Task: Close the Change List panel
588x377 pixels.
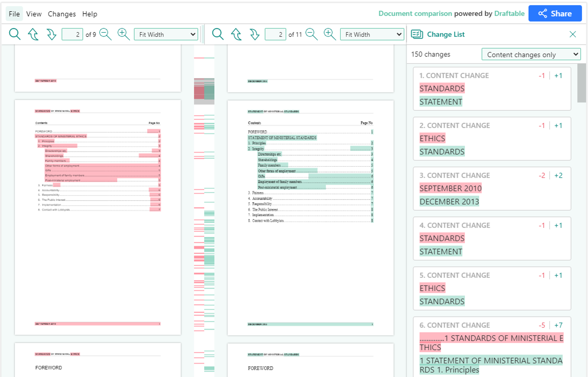Action: pos(573,34)
